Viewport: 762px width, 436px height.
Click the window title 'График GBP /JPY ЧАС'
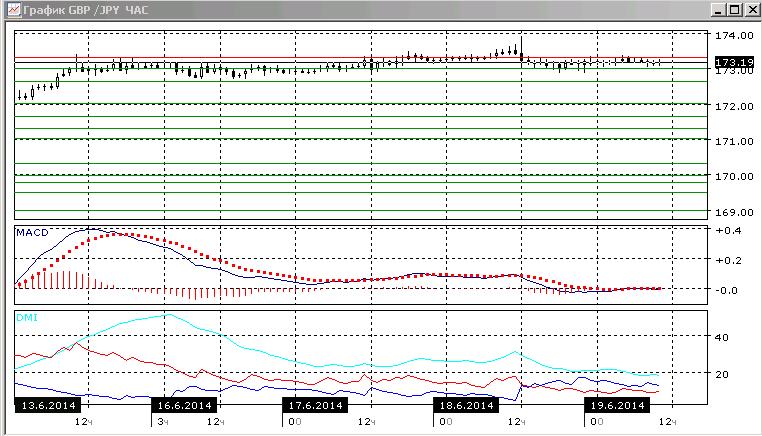(x=86, y=10)
